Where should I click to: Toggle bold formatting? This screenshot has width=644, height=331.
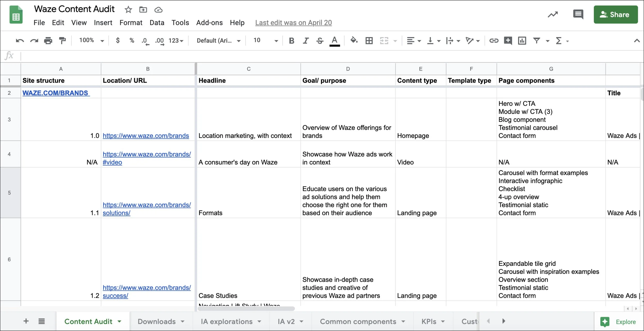(x=291, y=41)
